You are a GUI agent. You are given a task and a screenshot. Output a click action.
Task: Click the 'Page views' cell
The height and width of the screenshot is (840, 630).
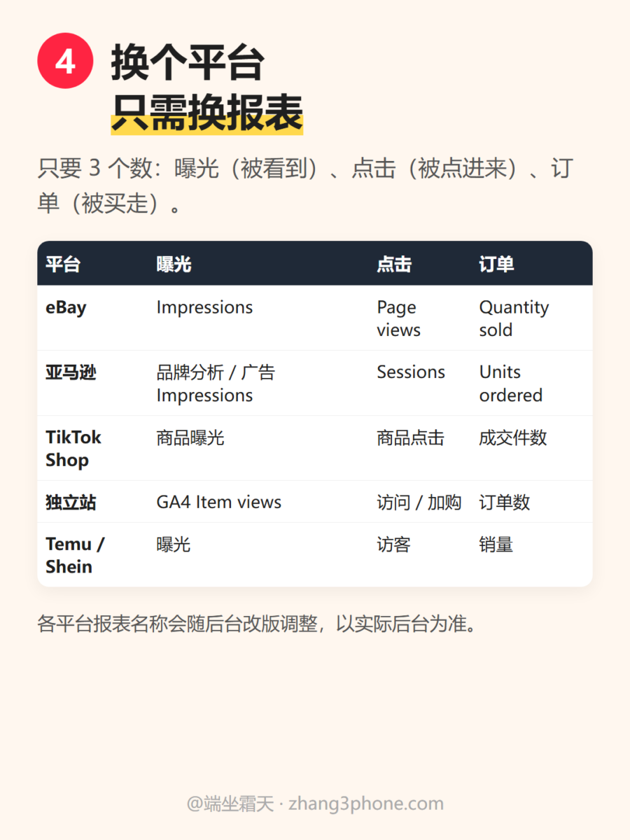(398, 318)
